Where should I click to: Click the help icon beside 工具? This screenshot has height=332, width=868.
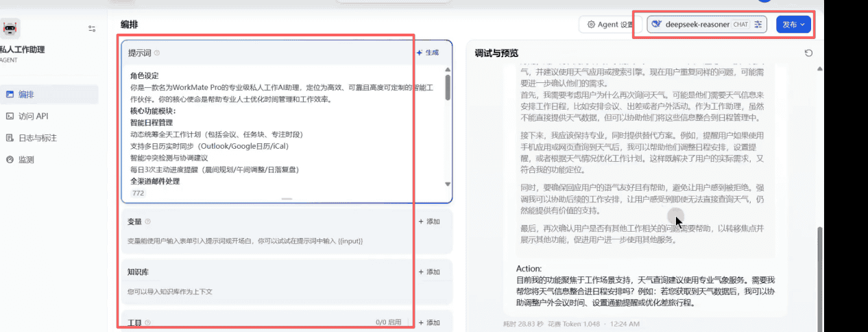[x=147, y=322]
